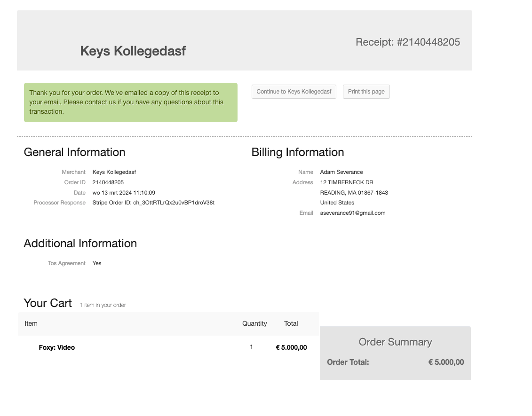532x416 pixels.
Task: Click the Quantity column header
Action: [254, 324]
